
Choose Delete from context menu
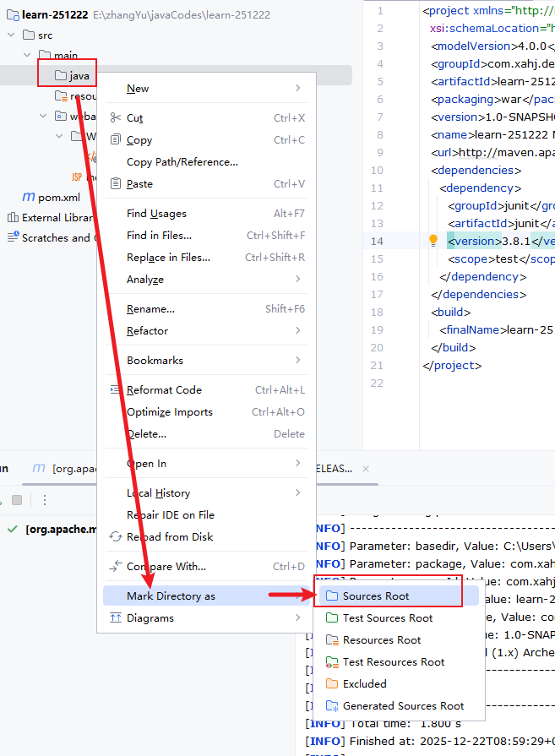click(x=206, y=434)
